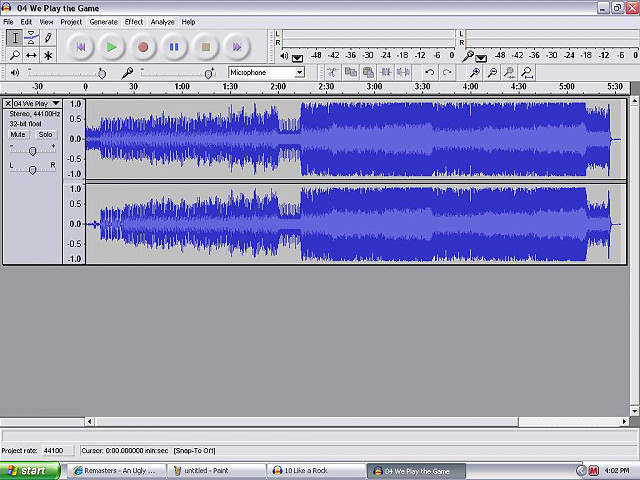
Task: Redo the last action
Action: (x=447, y=73)
